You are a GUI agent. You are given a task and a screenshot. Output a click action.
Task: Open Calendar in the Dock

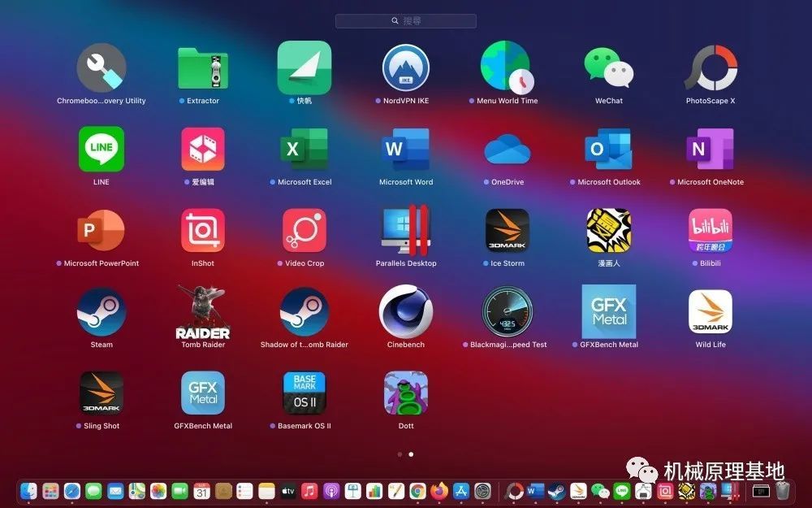click(x=201, y=490)
